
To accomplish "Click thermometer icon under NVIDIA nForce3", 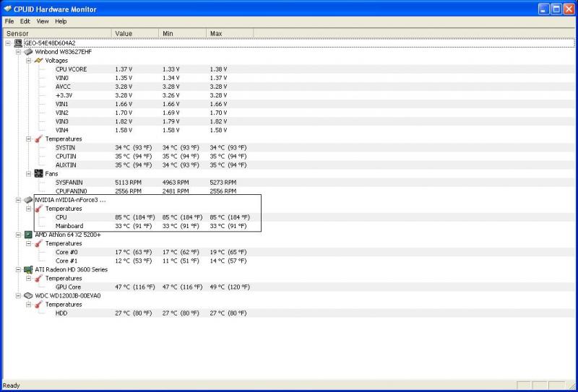I will 38,209.
